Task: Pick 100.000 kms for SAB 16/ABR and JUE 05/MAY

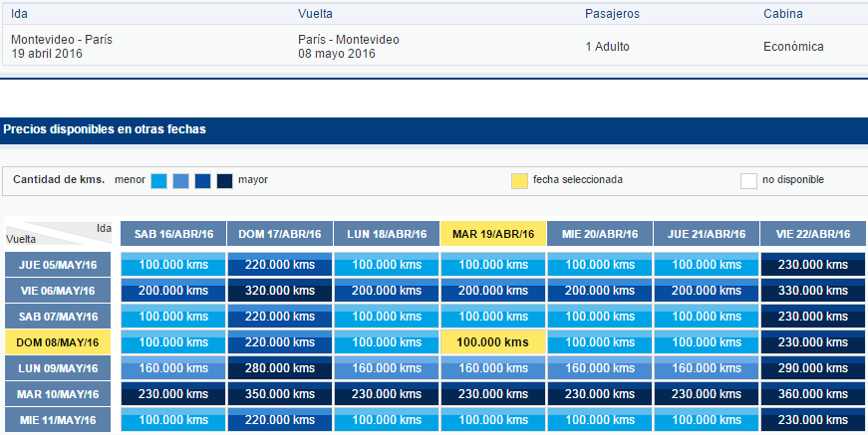Action: tap(173, 265)
